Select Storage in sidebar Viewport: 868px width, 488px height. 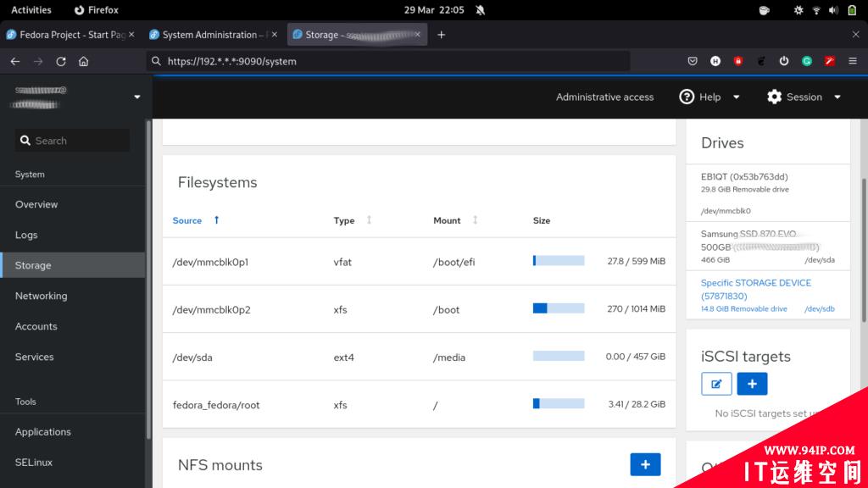(x=73, y=265)
